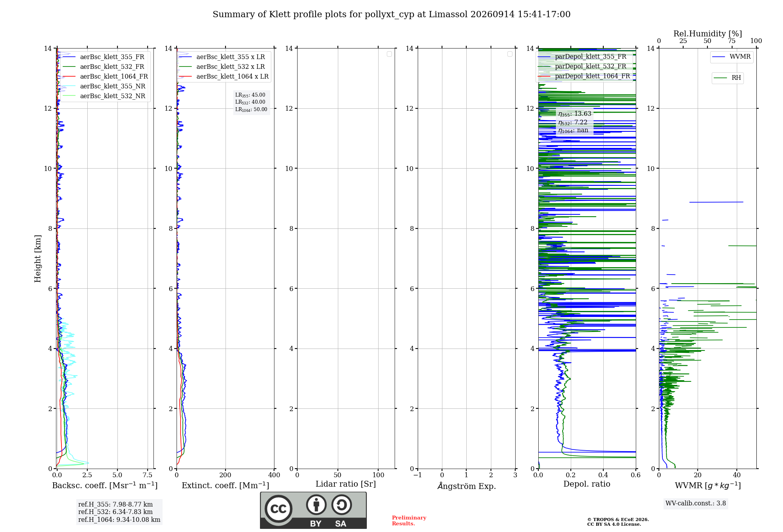783x532 pixels.
Task: Click the LR532: 40.00 value
Action: click(x=250, y=102)
